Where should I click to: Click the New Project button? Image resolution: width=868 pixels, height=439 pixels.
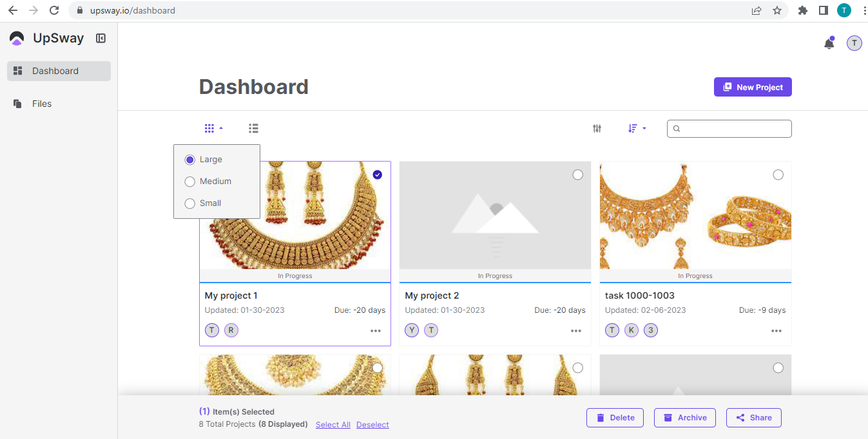(x=752, y=87)
